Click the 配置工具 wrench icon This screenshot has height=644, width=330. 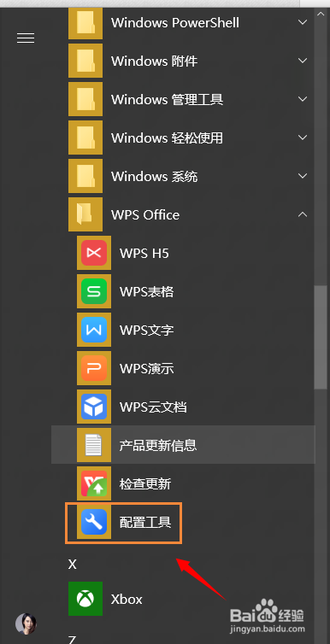coord(94,522)
